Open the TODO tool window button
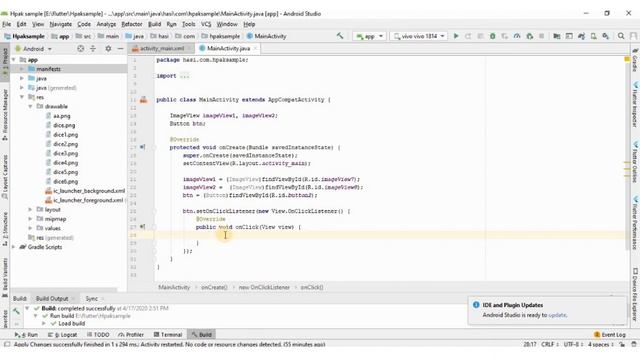640x360 pixels. (98, 335)
